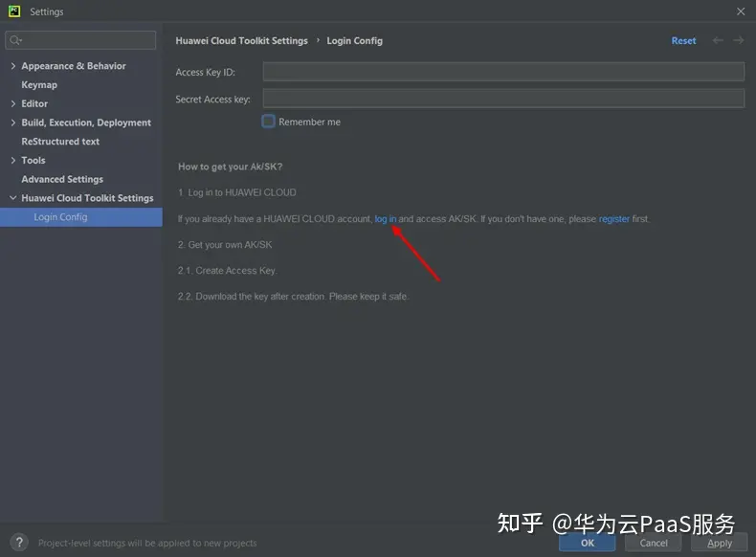Select Keymap in settings tree

click(x=39, y=85)
